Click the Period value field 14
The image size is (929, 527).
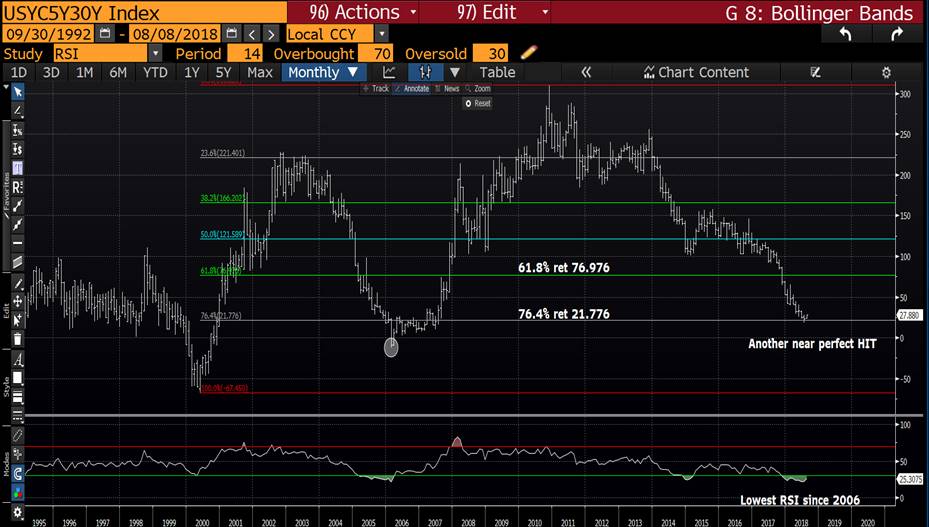(245, 53)
